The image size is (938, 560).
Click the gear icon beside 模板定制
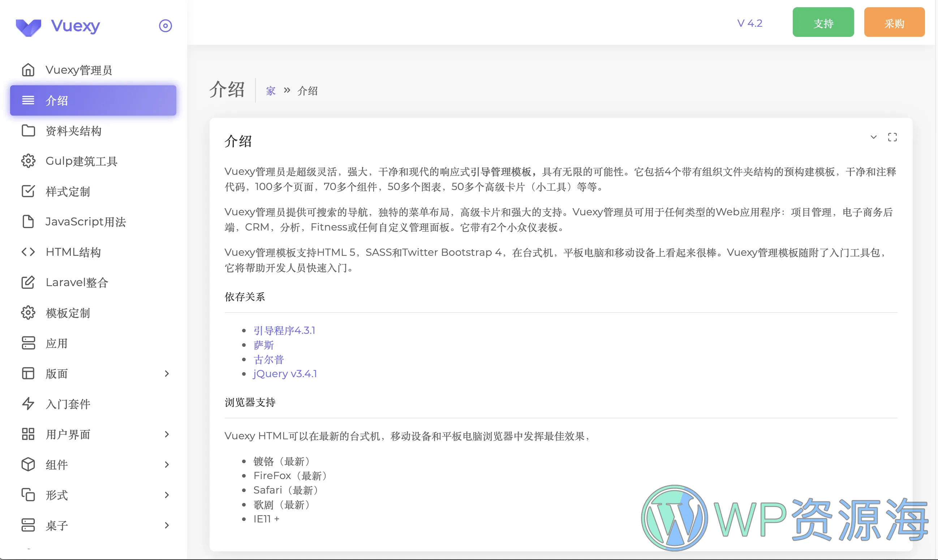[x=28, y=313]
